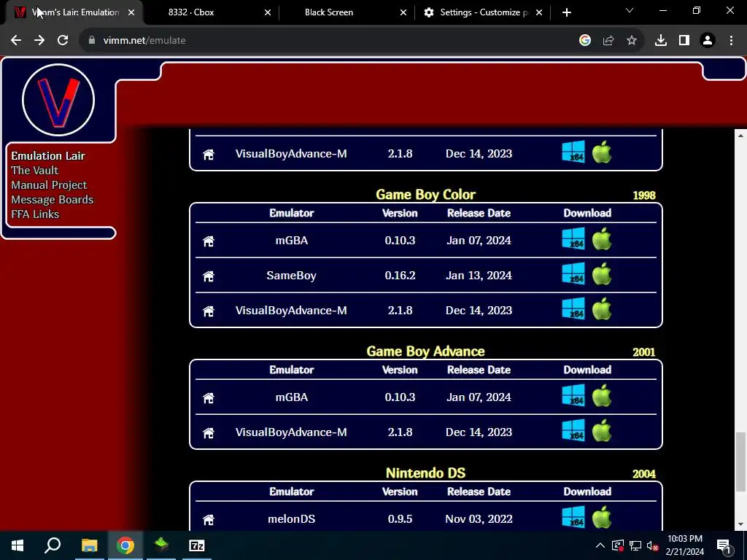Viewport: 747px width, 560px height.
Task: Bookmark this page with star icon
Action: [x=632, y=41]
